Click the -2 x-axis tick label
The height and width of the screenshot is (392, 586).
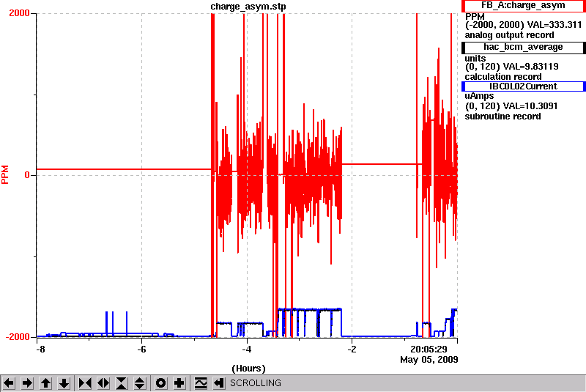tap(352, 350)
